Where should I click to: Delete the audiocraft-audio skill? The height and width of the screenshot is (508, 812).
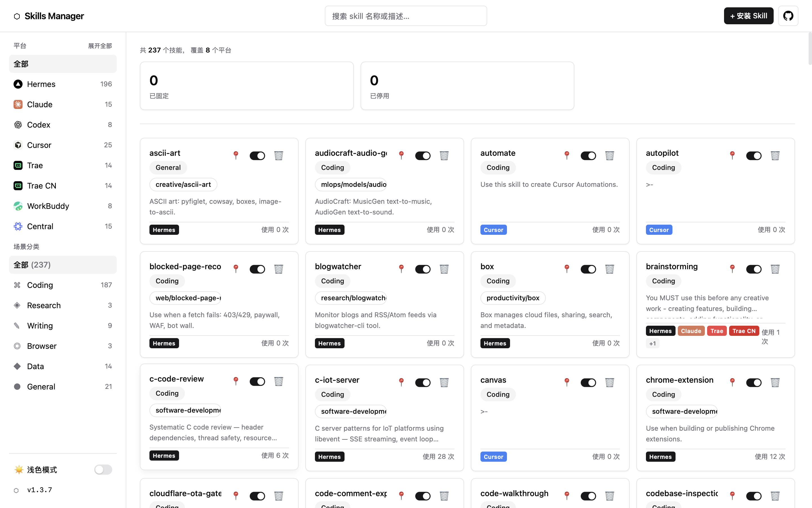coord(444,156)
